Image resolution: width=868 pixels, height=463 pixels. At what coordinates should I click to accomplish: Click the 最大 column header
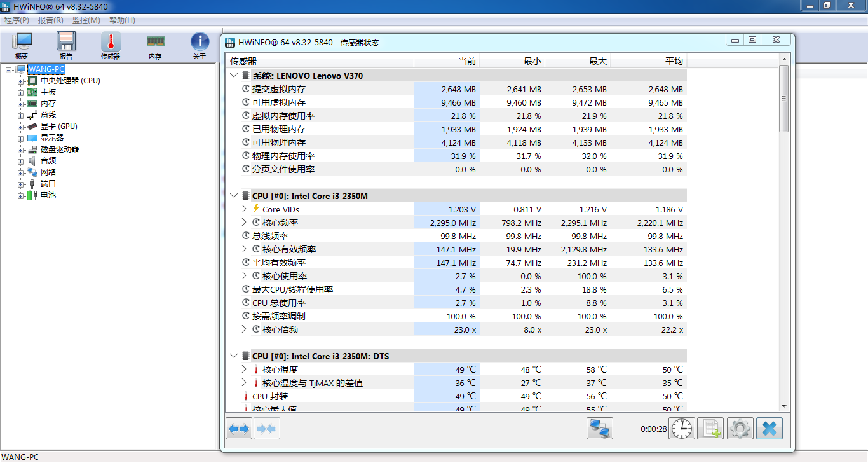pyautogui.click(x=578, y=61)
